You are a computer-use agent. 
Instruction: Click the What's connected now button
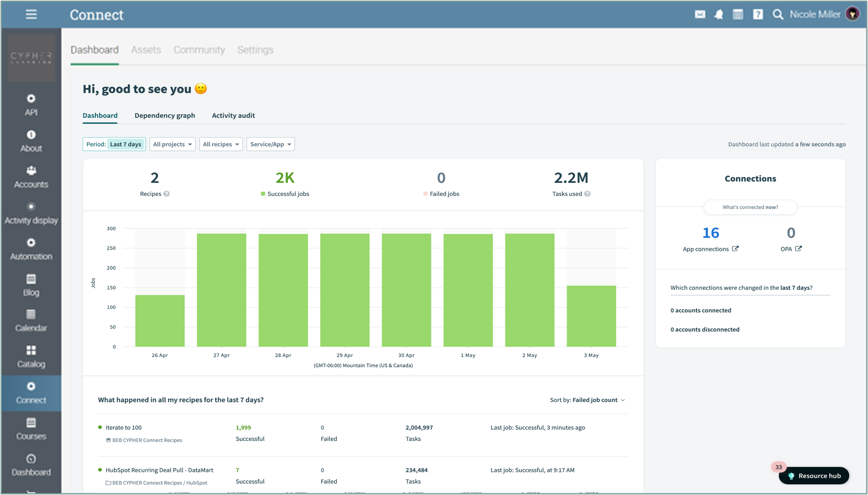[750, 207]
